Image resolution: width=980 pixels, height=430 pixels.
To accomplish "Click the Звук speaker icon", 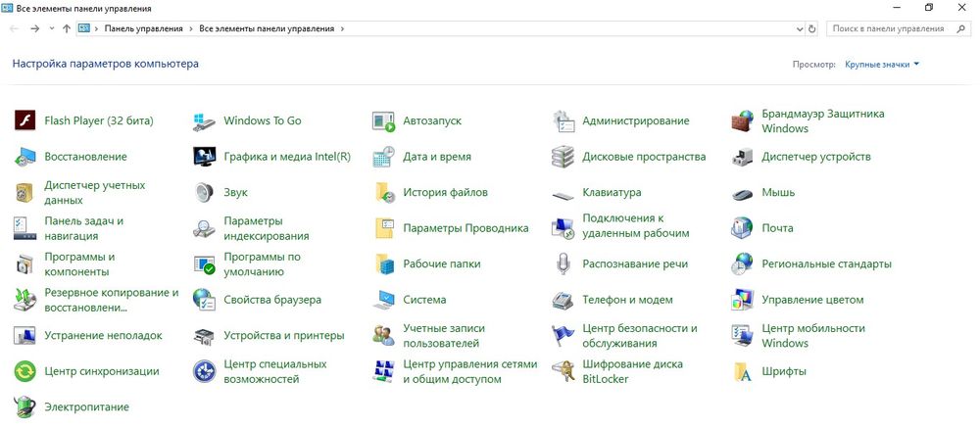I will 204,193.
